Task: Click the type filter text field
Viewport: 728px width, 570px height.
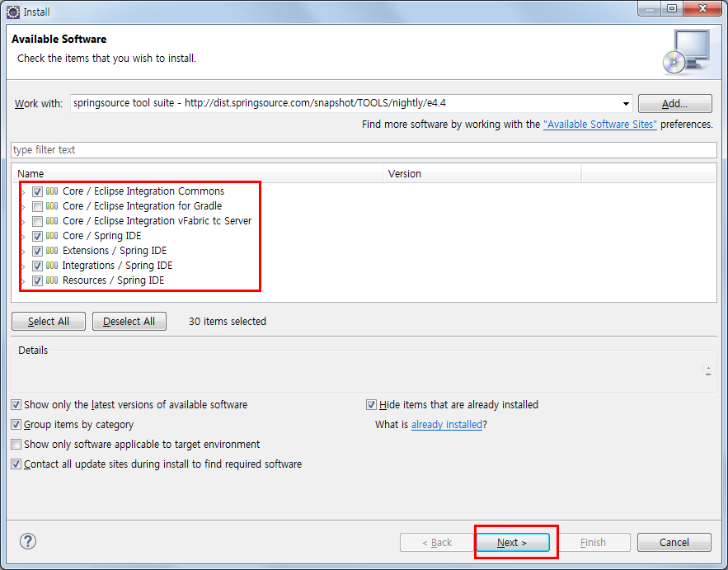Action: [x=364, y=150]
